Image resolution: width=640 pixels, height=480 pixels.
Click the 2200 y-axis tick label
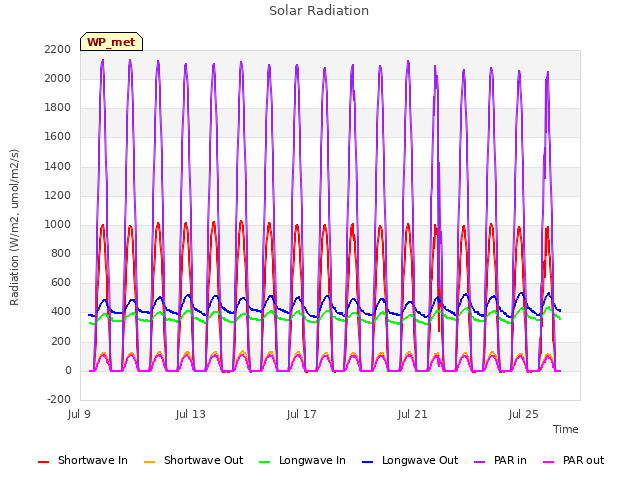[x=58, y=49]
